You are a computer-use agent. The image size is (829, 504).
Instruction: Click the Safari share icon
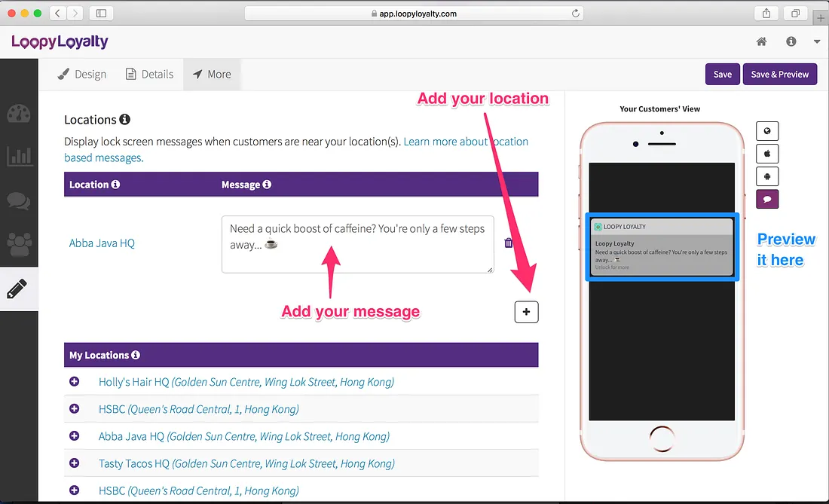click(766, 14)
